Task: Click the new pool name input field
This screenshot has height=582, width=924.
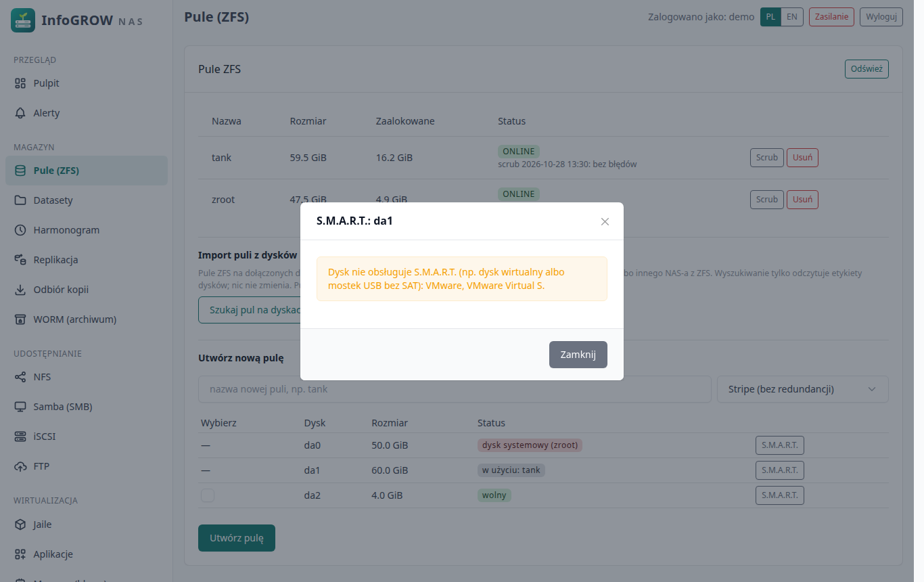Action: tap(455, 389)
